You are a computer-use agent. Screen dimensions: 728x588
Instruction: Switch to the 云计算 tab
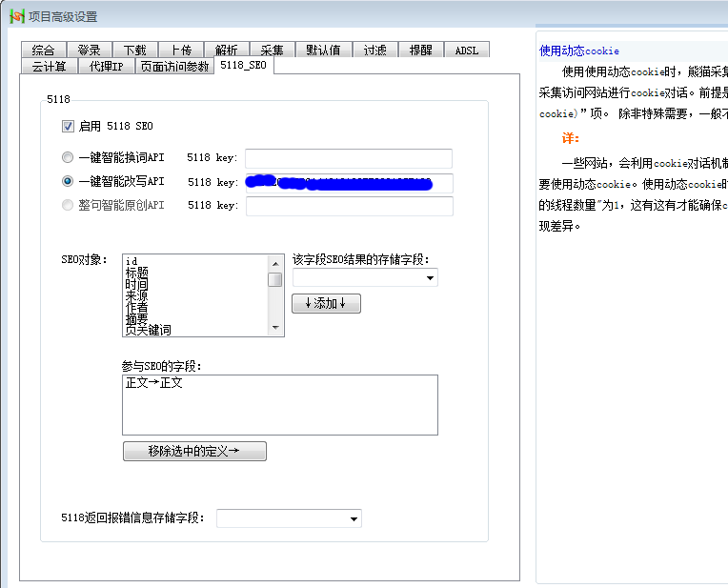click(50, 66)
